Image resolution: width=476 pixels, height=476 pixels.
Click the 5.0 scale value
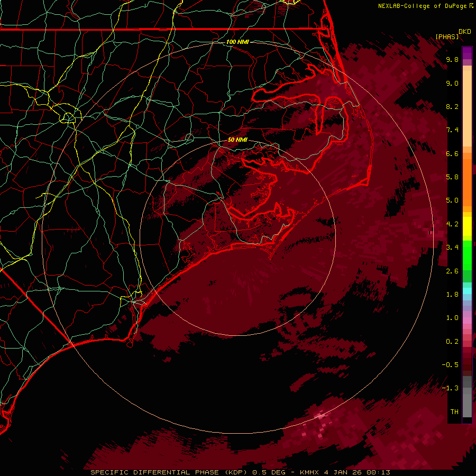452,200
